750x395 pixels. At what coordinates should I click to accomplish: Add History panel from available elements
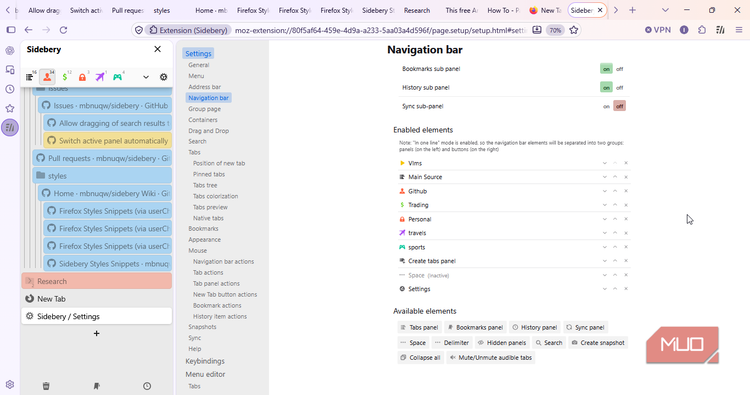point(534,328)
